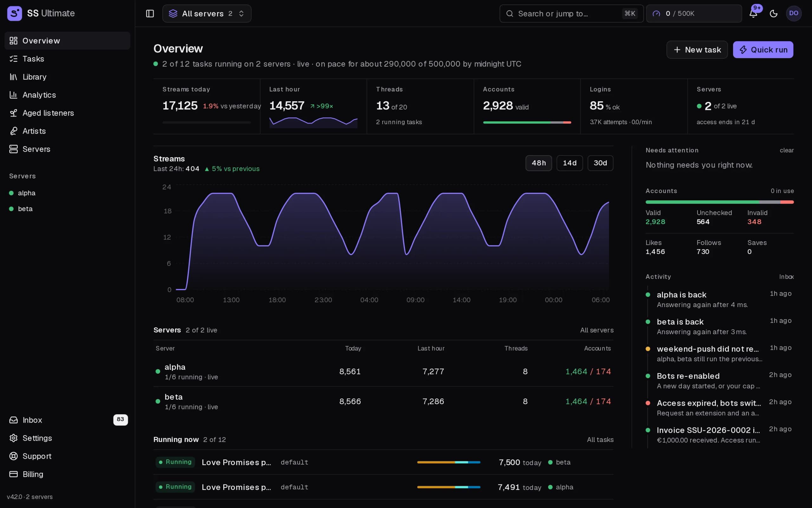Click the progress bar of 7,500 today task
Image resolution: width=812 pixels, height=508 pixels.
point(449,462)
